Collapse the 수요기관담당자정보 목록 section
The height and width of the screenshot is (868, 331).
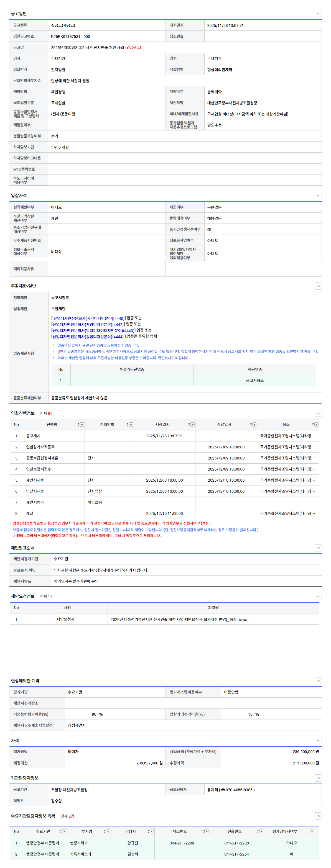pyautogui.click(x=318, y=816)
